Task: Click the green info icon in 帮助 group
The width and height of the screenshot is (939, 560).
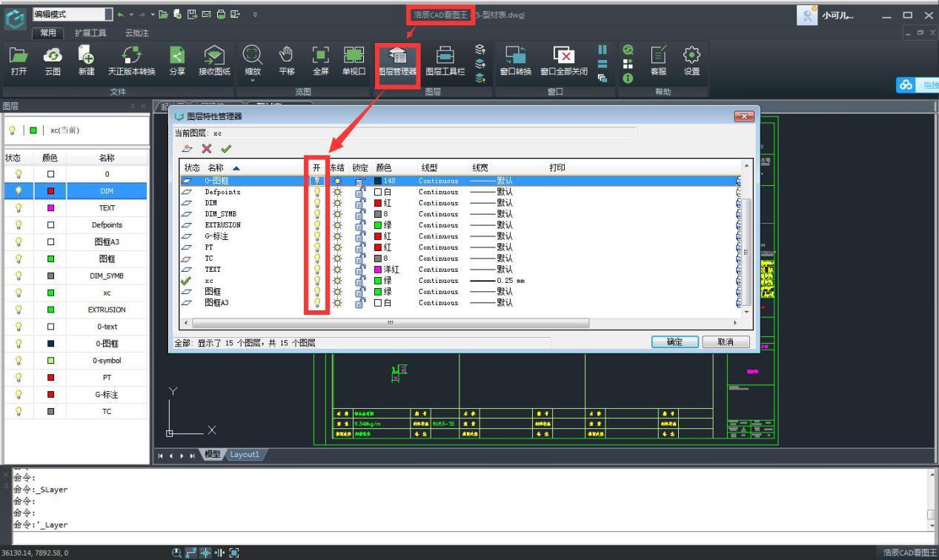Action: [x=628, y=77]
